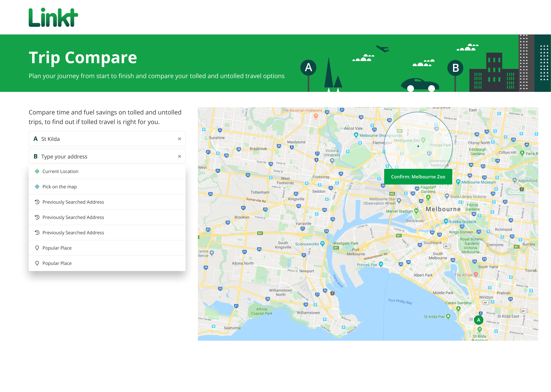
Task: Click the Abbotsford map pin
Action: point(515,180)
